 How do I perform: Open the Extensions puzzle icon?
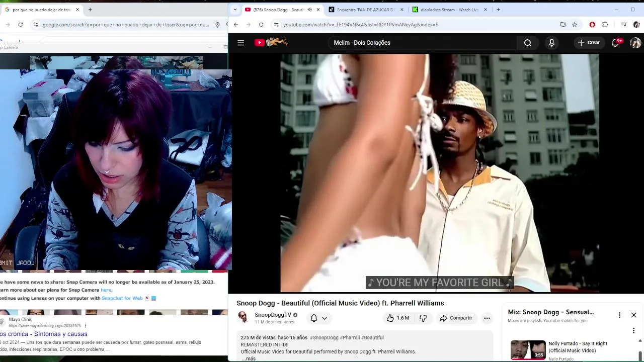pyautogui.click(x=605, y=24)
